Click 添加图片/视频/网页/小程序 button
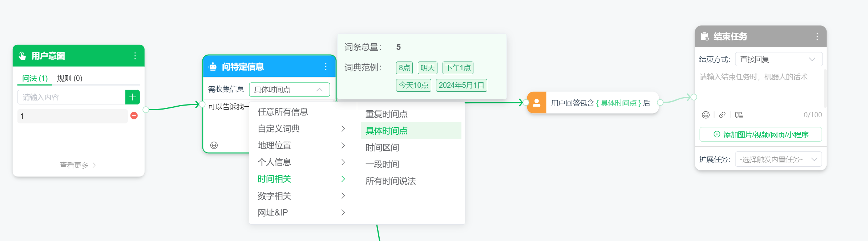This screenshot has height=241, width=868. [760, 135]
